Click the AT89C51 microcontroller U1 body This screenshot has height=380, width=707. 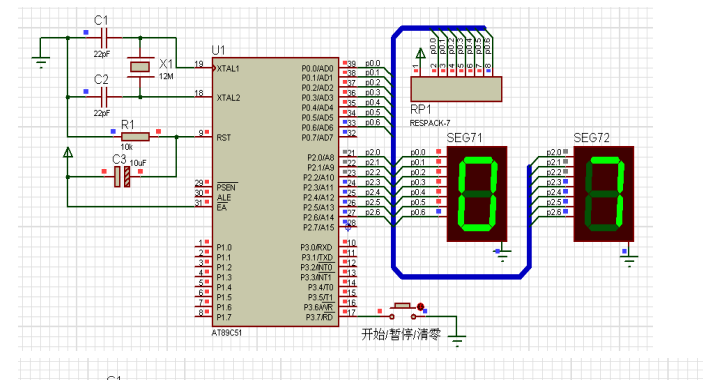click(x=275, y=192)
